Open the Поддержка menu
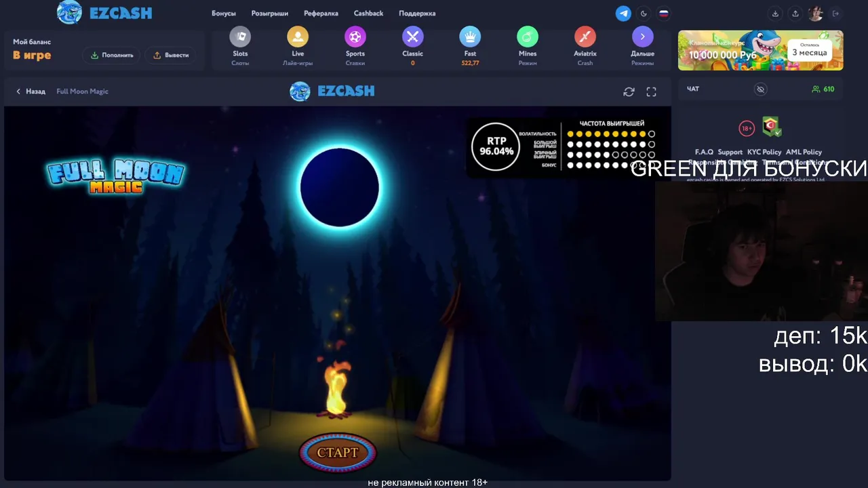 coord(417,14)
